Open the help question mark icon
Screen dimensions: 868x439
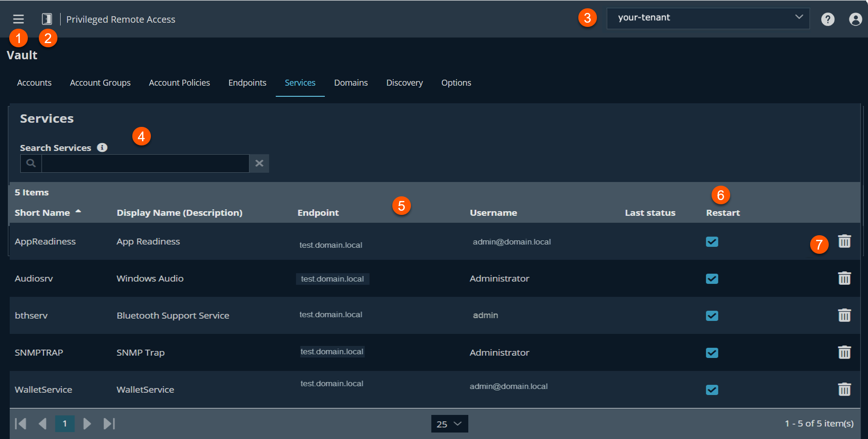[828, 19]
